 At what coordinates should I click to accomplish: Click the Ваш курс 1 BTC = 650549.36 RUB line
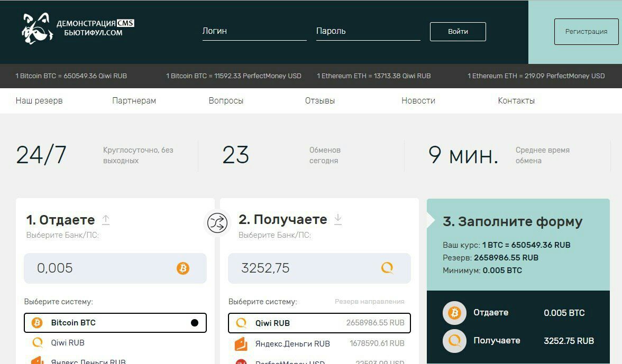(507, 245)
